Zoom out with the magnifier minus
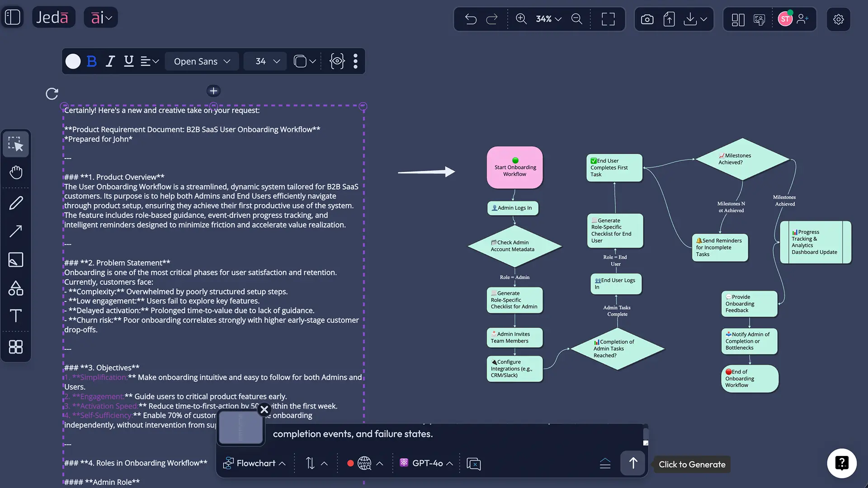Screen dimensions: 868x488 pos(577,19)
